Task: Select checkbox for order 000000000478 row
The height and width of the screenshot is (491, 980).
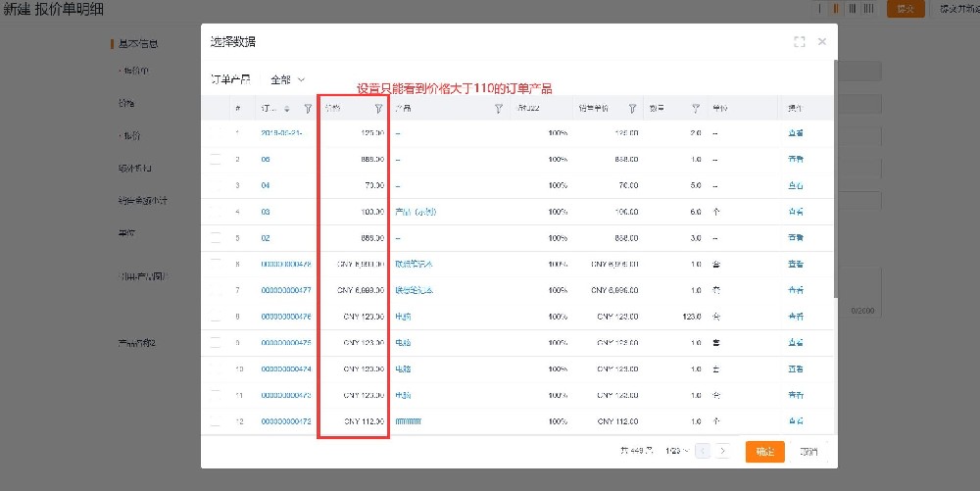Action: 216,265
